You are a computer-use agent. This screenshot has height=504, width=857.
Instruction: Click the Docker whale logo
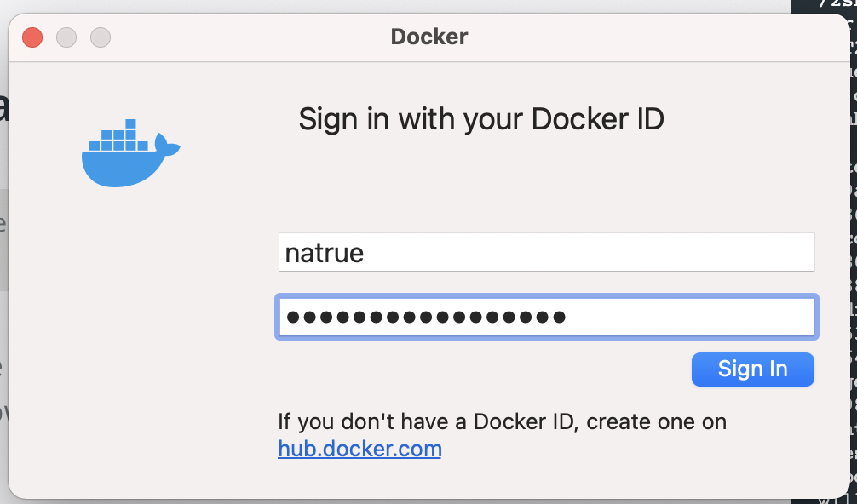pyautogui.click(x=130, y=153)
